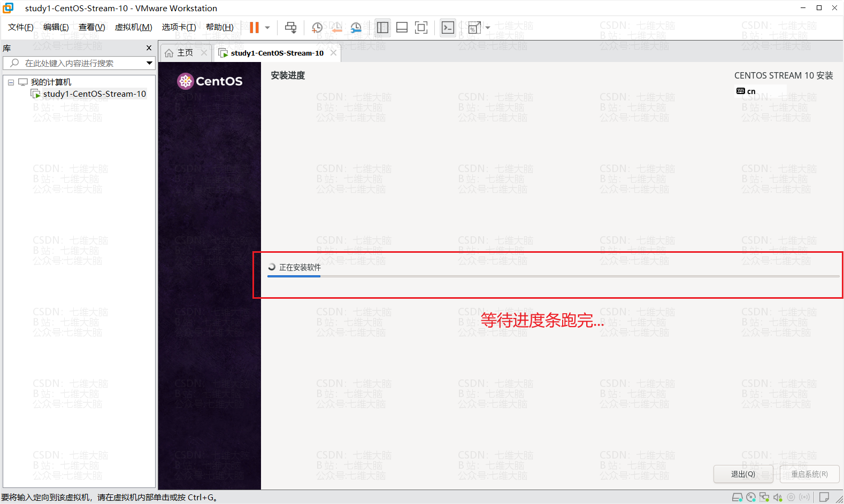The image size is (844, 504).
Task: Select study1-CentOS-Stream-10 in the library tree
Action: click(x=95, y=94)
